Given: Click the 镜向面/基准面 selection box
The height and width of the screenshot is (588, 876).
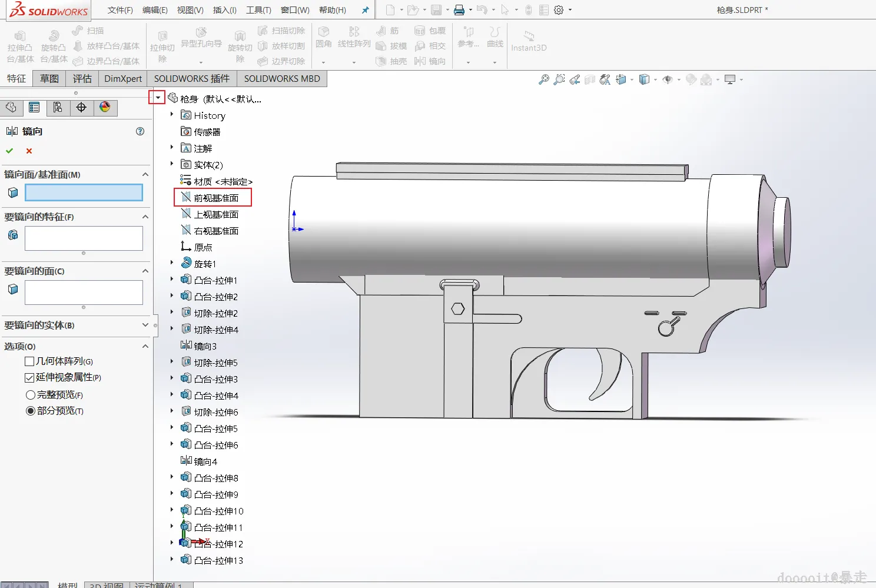Looking at the screenshot, I should tap(84, 192).
